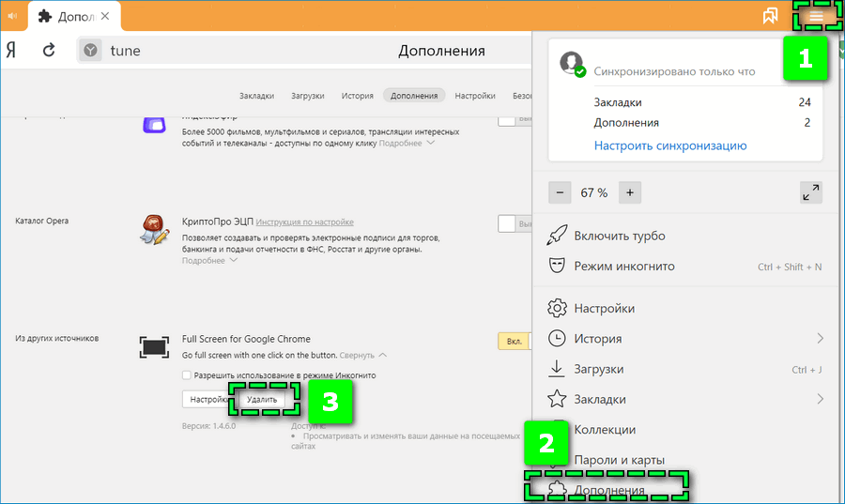Click the Full Screen for Google Chrome title
The width and height of the screenshot is (845, 504).
pos(246,339)
